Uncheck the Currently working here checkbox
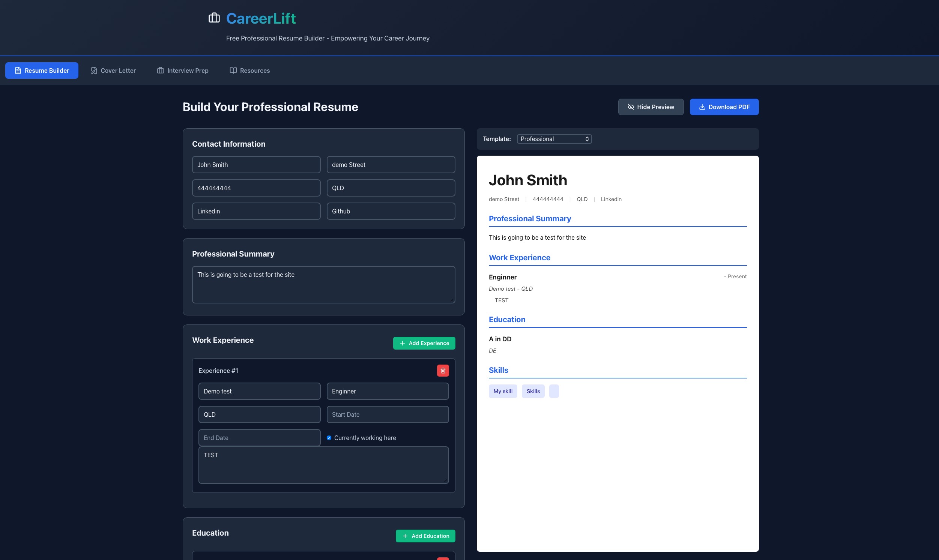 pyautogui.click(x=329, y=437)
